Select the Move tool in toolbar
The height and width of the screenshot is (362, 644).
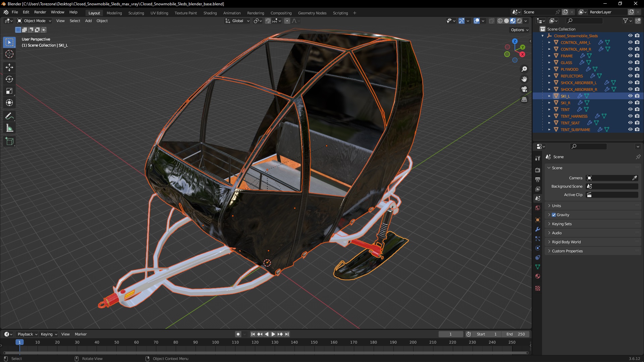(10, 67)
